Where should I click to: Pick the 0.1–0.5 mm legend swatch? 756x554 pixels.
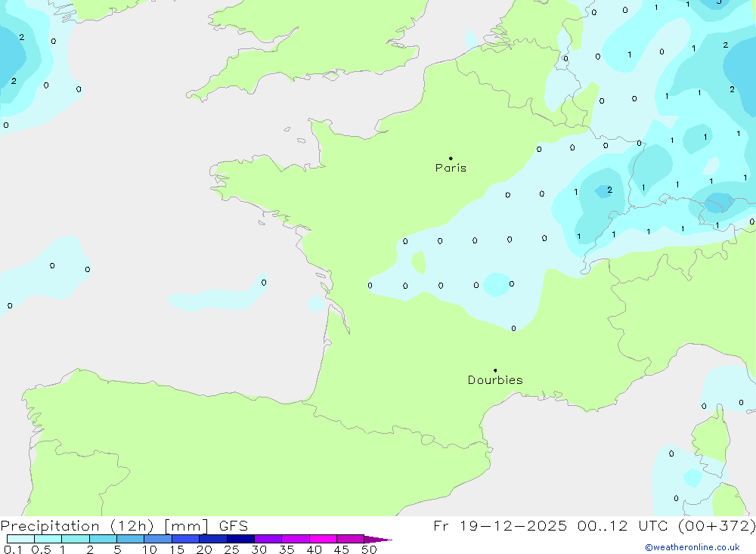pos(20,539)
